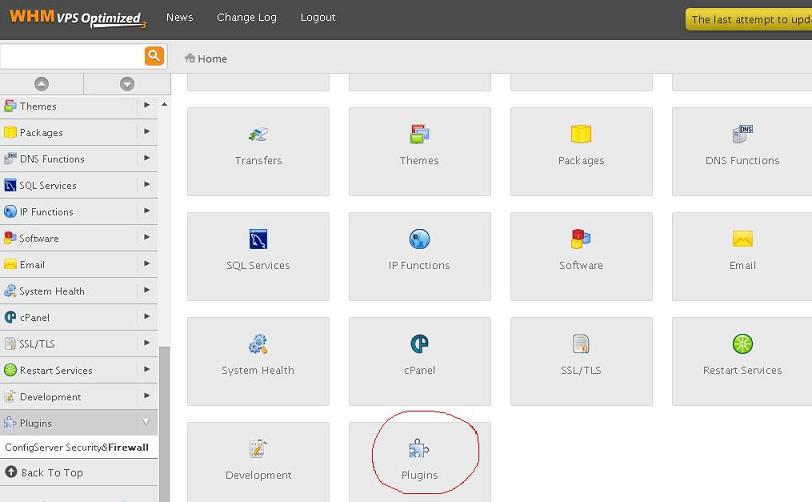Click the sidebar scrollbar up arrow
Image resolution: width=812 pixels, height=502 pixels.
[x=164, y=105]
